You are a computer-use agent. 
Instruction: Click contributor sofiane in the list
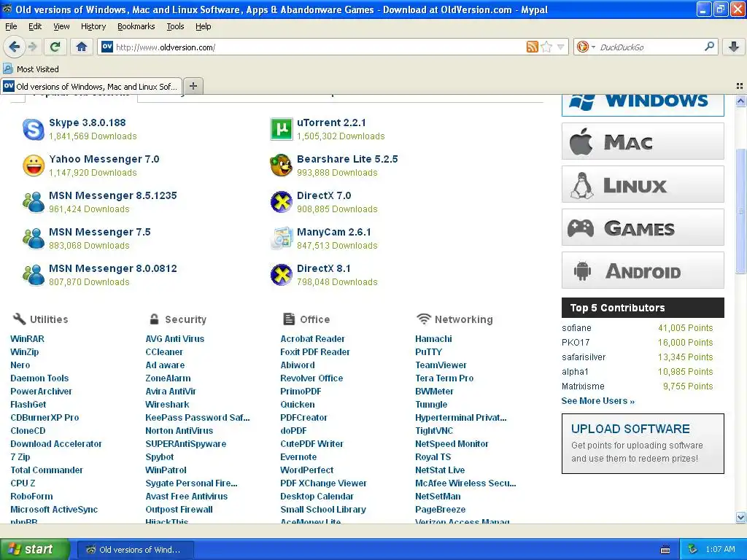pos(576,327)
